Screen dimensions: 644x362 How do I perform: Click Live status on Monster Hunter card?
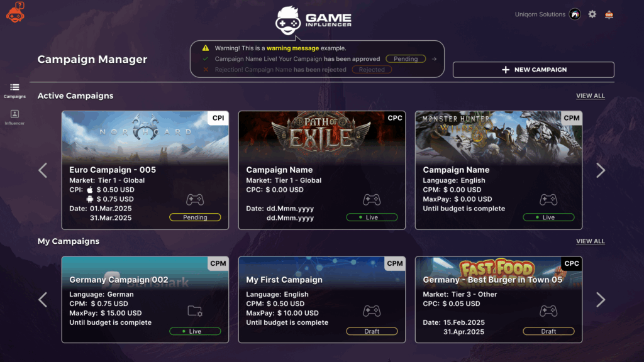click(x=548, y=217)
